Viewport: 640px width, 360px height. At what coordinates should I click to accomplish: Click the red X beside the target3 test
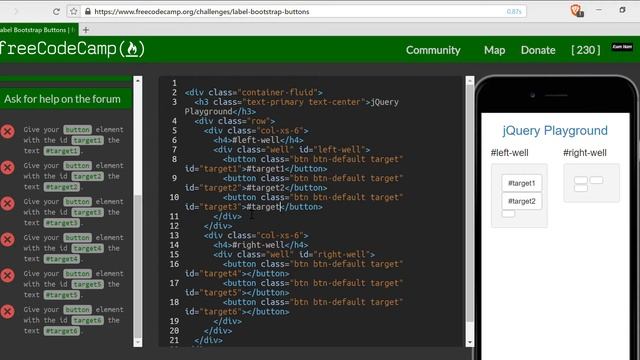7,203
